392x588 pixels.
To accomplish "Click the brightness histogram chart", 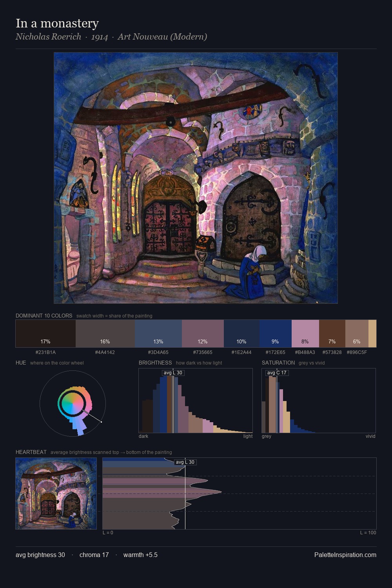I will [196, 401].
